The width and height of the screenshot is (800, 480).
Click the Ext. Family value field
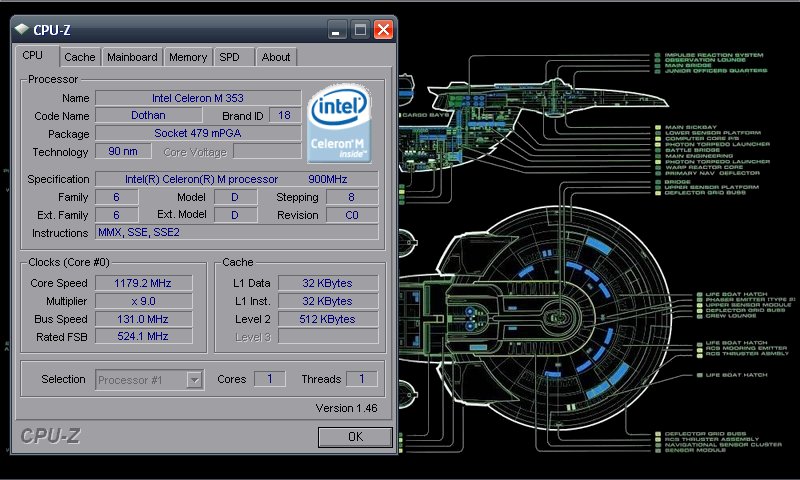coord(116,215)
